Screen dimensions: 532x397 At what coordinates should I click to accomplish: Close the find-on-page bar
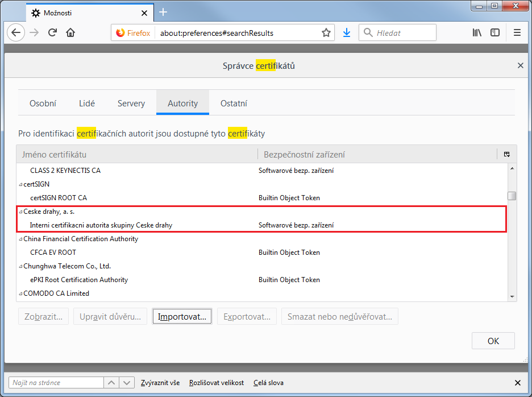pos(518,383)
